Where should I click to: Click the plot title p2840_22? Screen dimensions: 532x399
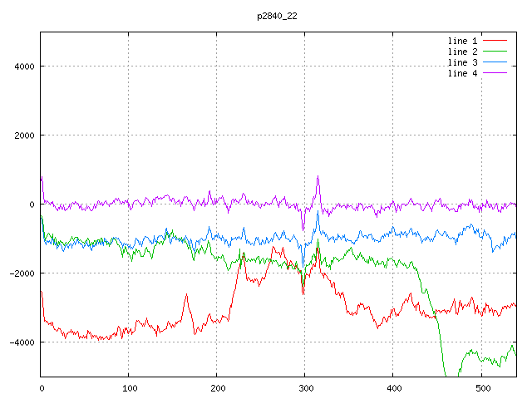277,17
